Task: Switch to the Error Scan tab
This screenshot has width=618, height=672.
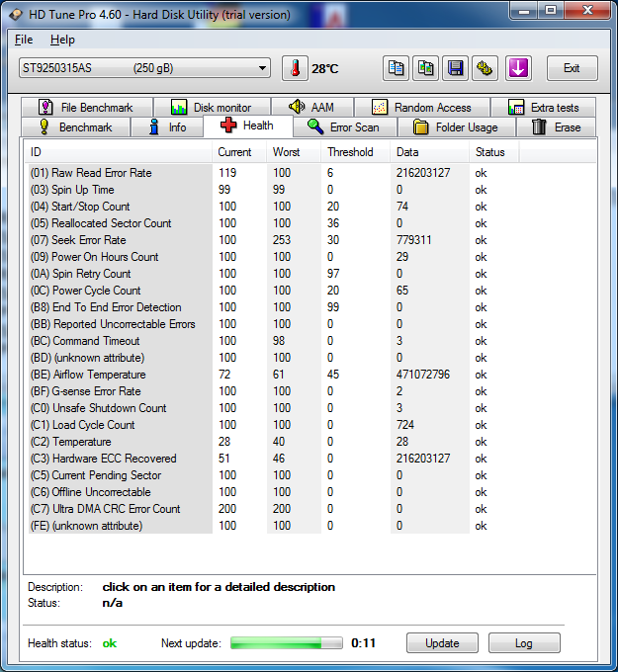Action: (344, 127)
